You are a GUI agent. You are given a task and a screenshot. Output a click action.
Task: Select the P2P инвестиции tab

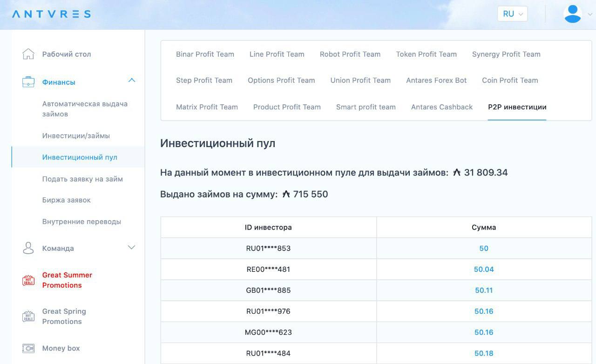pos(517,107)
